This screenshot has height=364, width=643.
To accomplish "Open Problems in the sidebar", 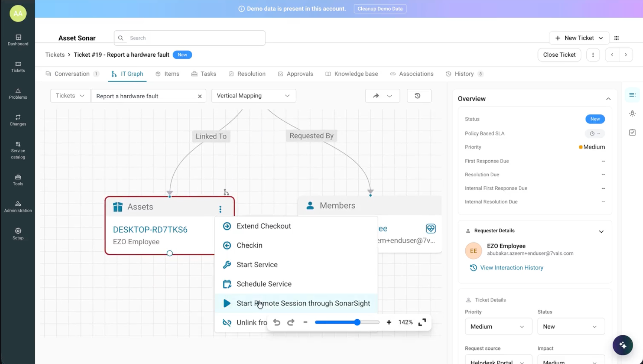I will tap(18, 93).
